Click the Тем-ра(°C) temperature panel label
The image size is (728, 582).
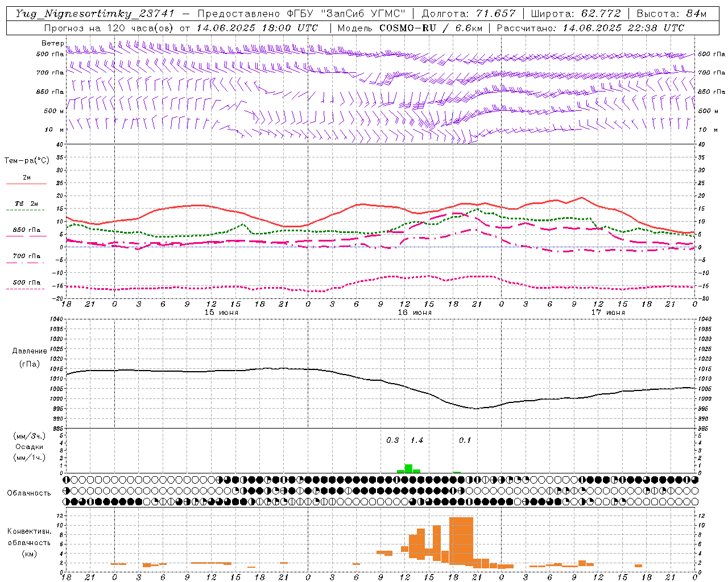click(x=27, y=161)
